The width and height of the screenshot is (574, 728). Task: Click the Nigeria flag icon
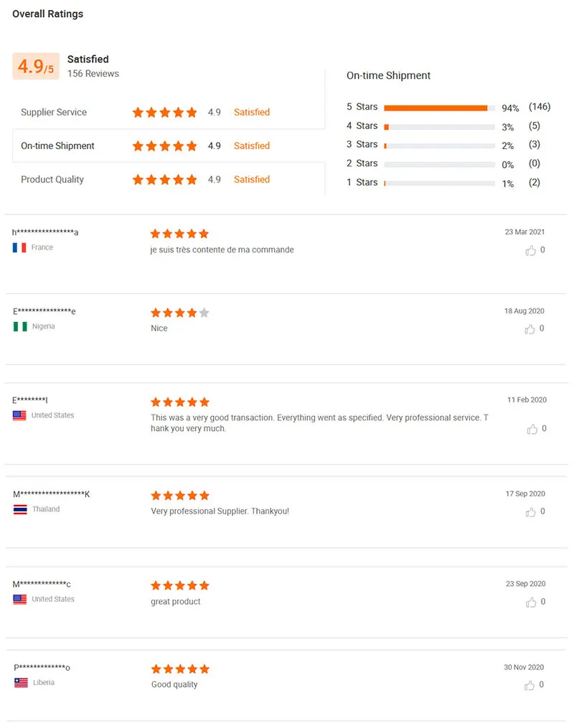pos(20,326)
